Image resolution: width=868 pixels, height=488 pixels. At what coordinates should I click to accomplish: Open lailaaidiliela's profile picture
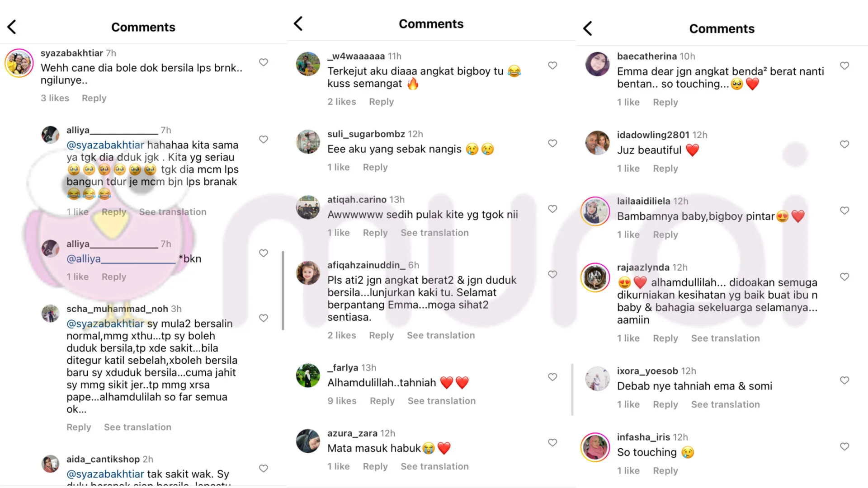pyautogui.click(x=595, y=211)
